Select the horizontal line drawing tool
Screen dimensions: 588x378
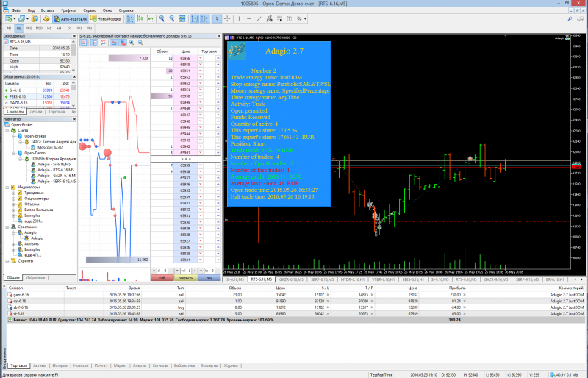249,19
